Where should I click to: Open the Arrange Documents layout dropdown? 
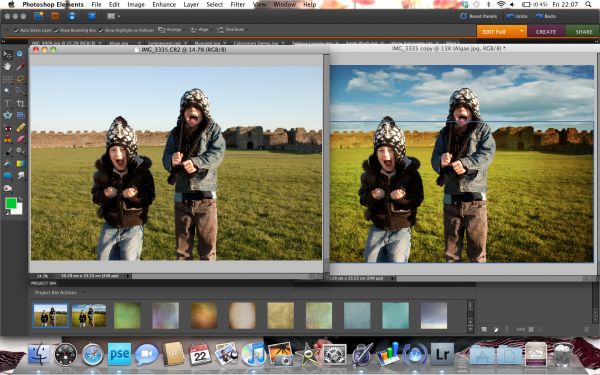click(114, 16)
